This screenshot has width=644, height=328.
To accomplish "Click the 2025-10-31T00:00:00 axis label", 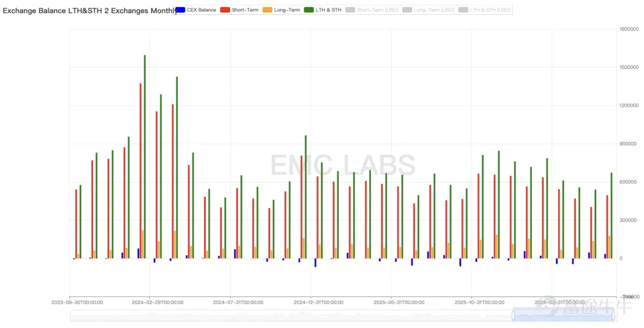I will [479, 302].
